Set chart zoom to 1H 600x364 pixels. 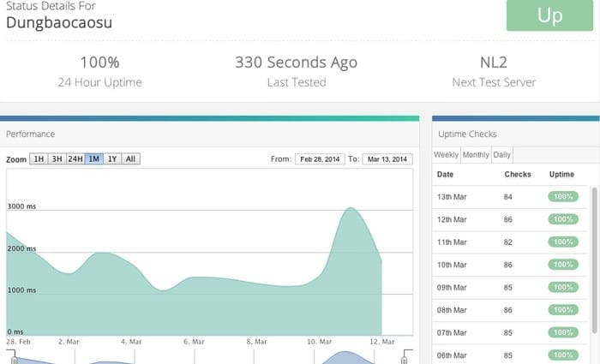click(x=39, y=158)
